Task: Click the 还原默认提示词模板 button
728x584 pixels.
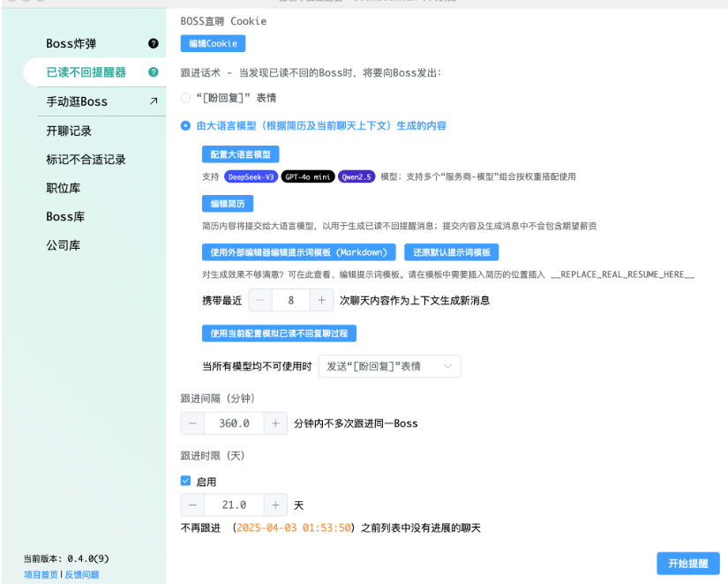Action: [451, 252]
